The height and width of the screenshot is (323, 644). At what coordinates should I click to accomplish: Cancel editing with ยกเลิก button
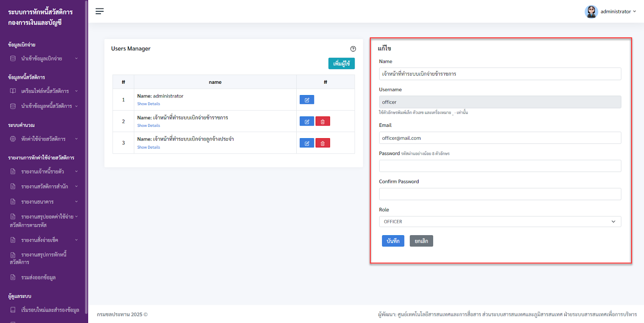point(421,241)
